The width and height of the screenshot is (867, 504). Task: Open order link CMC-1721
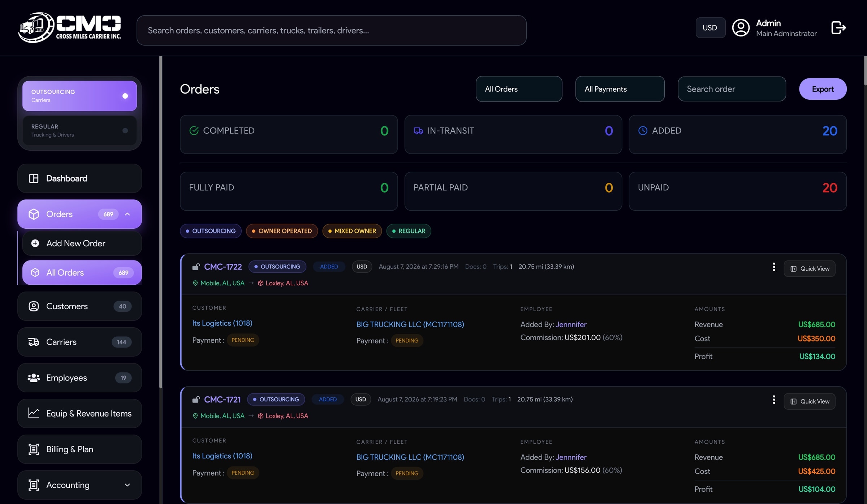pyautogui.click(x=222, y=400)
